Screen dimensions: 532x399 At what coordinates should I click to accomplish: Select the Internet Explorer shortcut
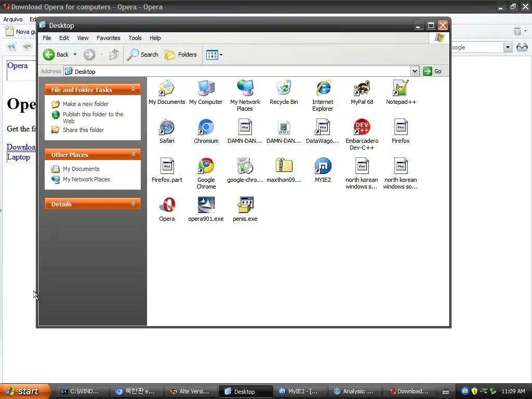[x=323, y=96]
